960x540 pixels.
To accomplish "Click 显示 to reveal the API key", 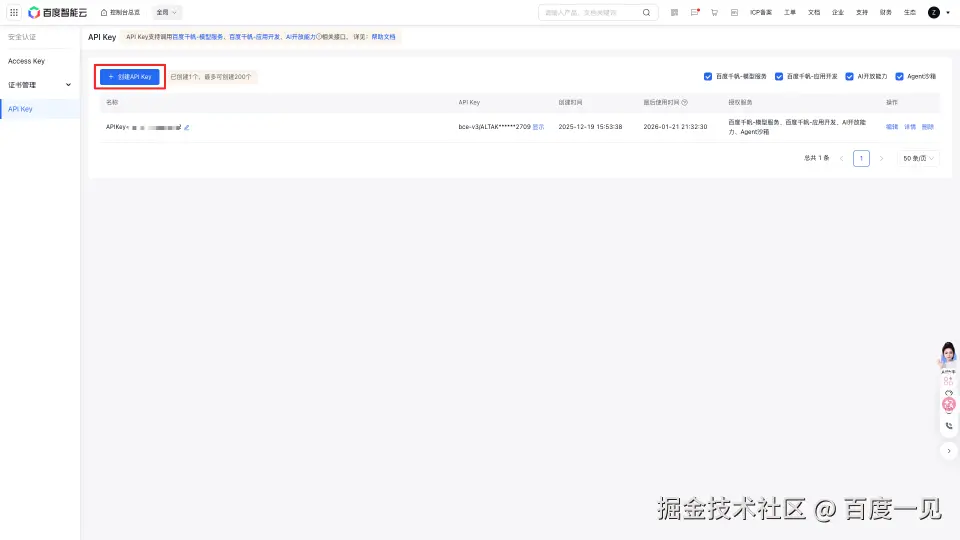I will pos(538,127).
